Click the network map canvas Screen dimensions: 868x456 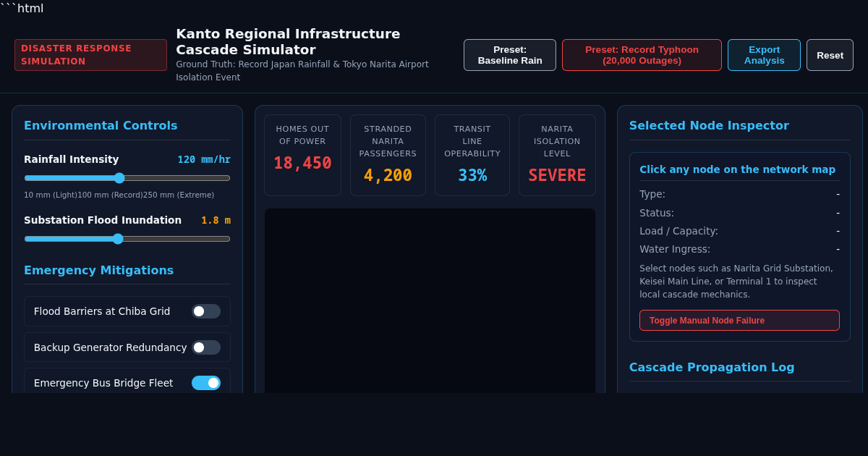point(430,301)
